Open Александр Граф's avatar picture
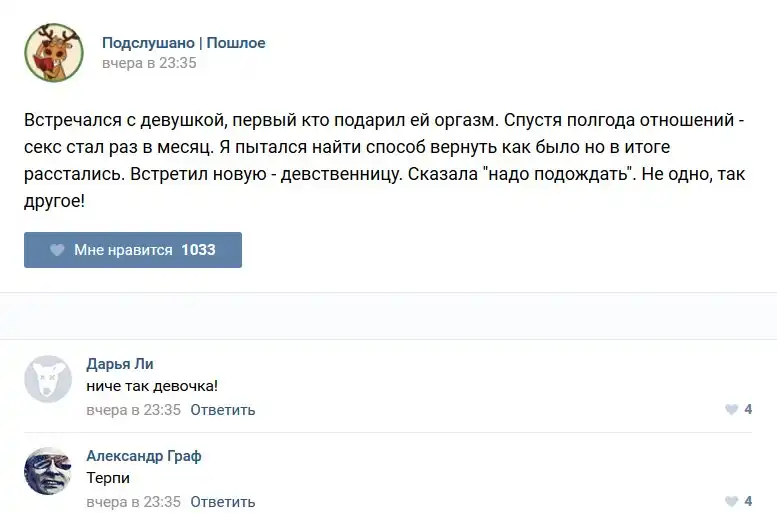 click(x=48, y=471)
